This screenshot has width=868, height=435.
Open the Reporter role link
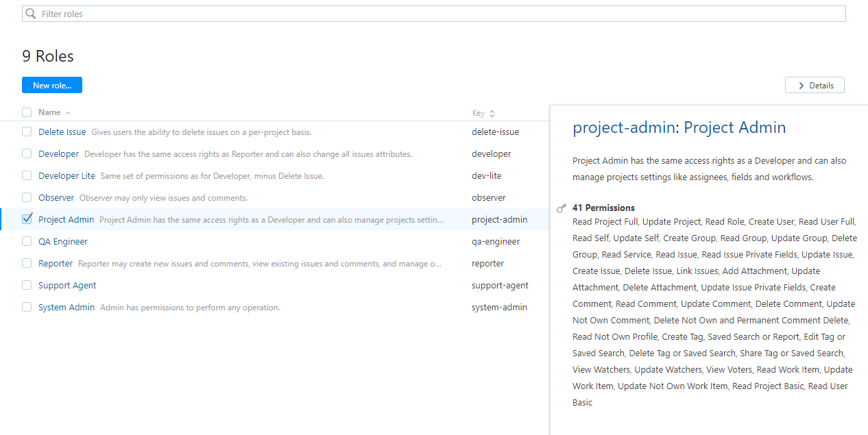click(56, 263)
